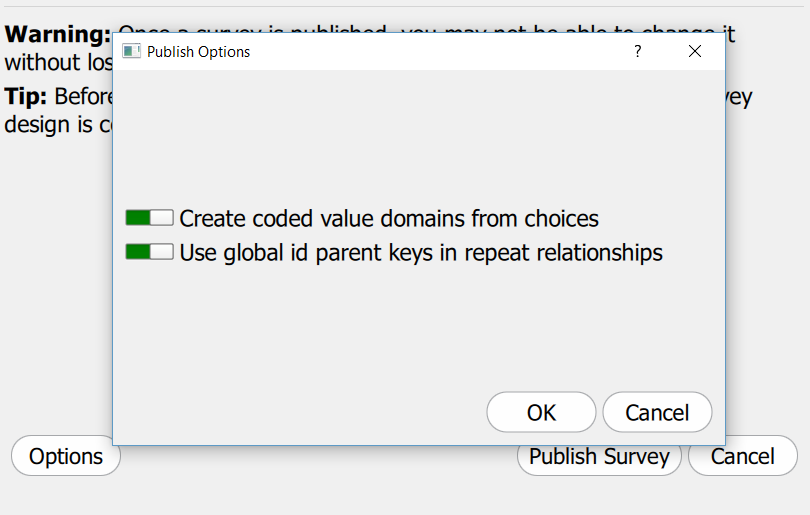Click OK in the Publish Options dialog
This screenshot has height=515, width=810.
point(541,412)
